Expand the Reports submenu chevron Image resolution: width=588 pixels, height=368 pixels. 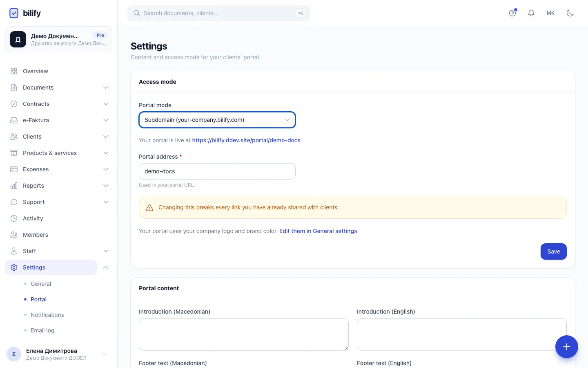(106, 186)
